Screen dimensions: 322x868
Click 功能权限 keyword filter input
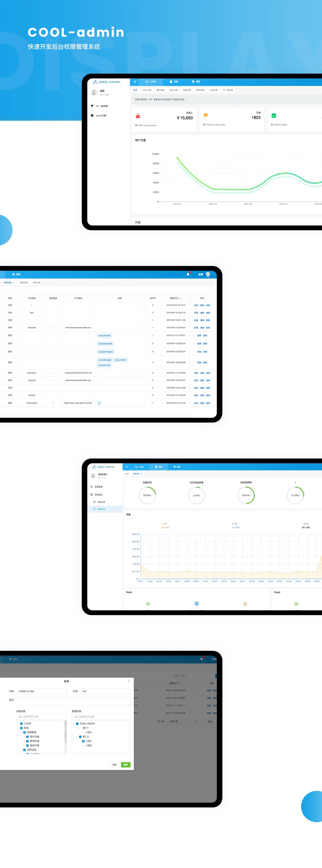point(41,717)
